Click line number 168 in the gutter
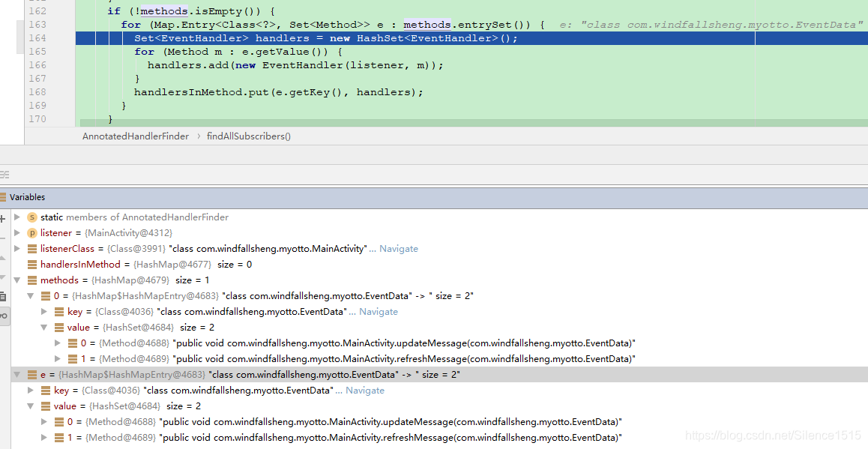The height and width of the screenshot is (449, 868). pyautogui.click(x=37, y=92)
